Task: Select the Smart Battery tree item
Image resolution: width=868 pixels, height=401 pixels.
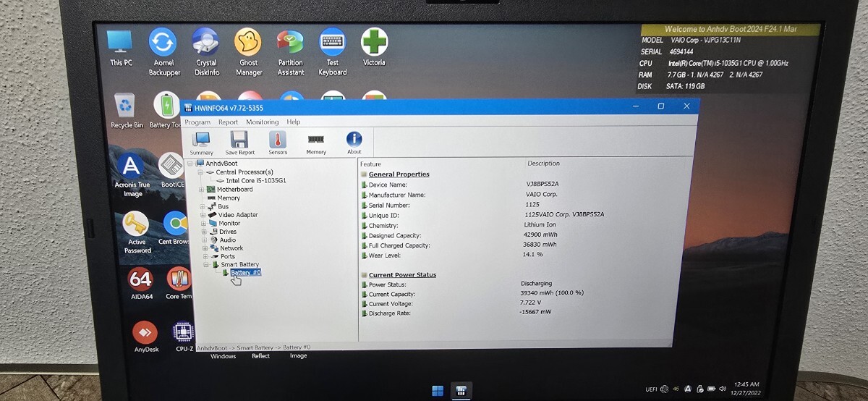Action: (x=239, y=265)
